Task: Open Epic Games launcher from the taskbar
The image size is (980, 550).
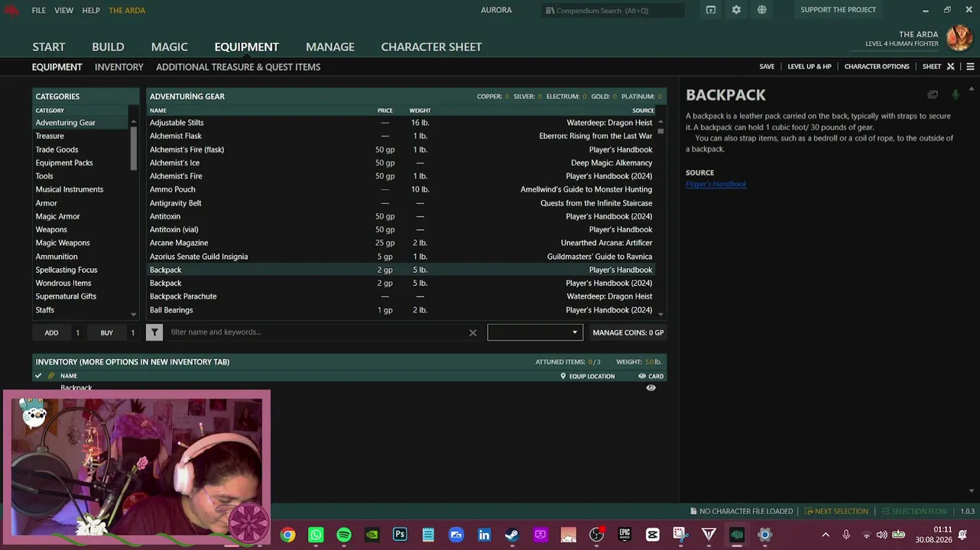Action: tap(625, 535)
